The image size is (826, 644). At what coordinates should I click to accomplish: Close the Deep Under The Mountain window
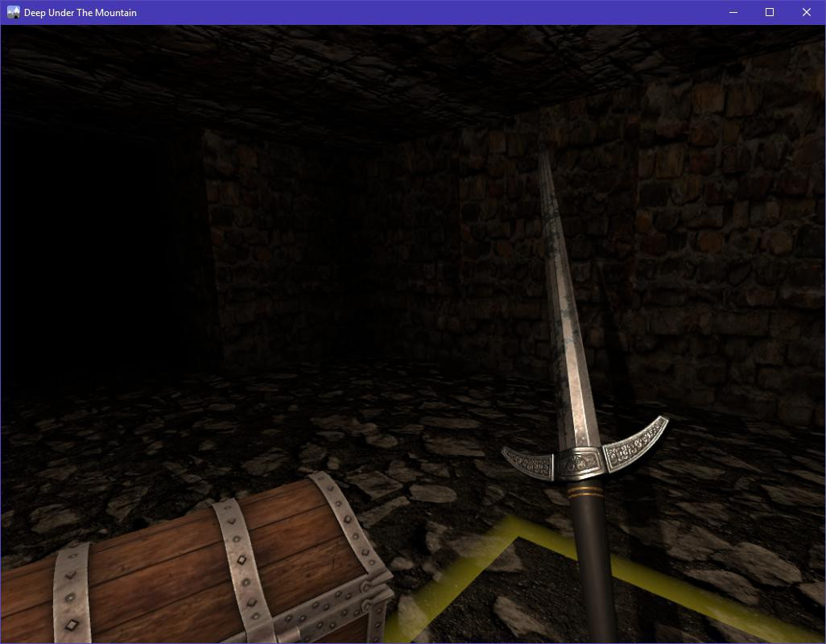pyautogui.click(x=807, y=12)
